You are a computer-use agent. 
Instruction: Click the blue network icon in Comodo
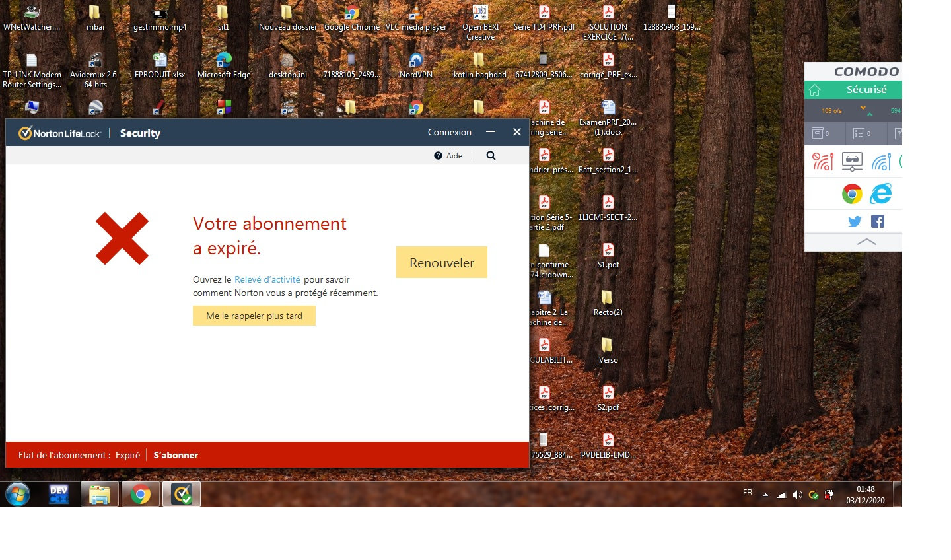[881, 161]
